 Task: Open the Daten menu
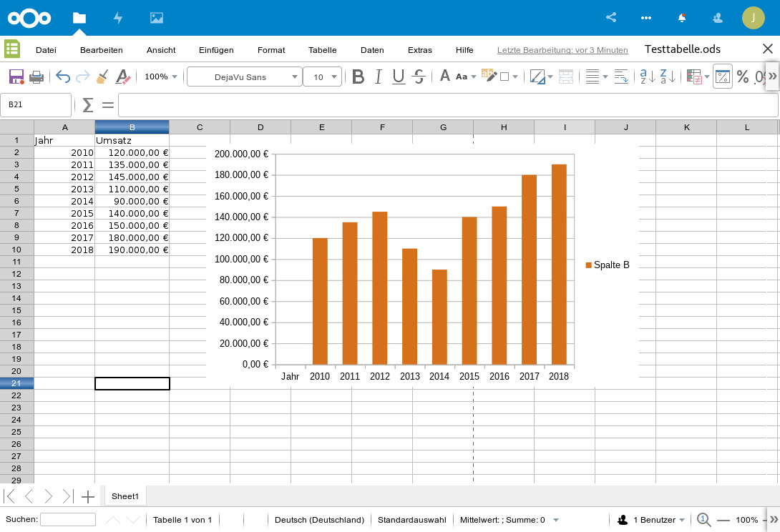(372, 50)
